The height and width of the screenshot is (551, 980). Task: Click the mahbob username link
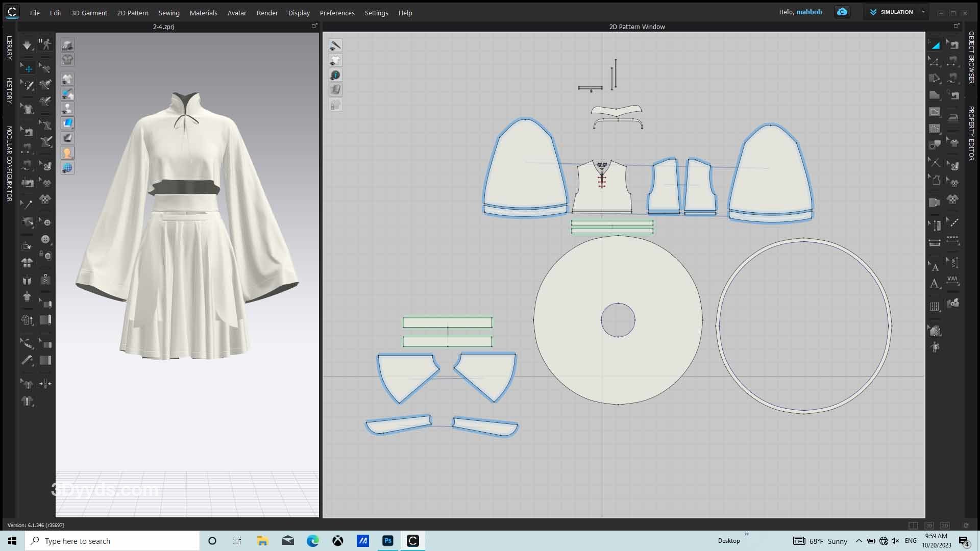coord(809,12)
